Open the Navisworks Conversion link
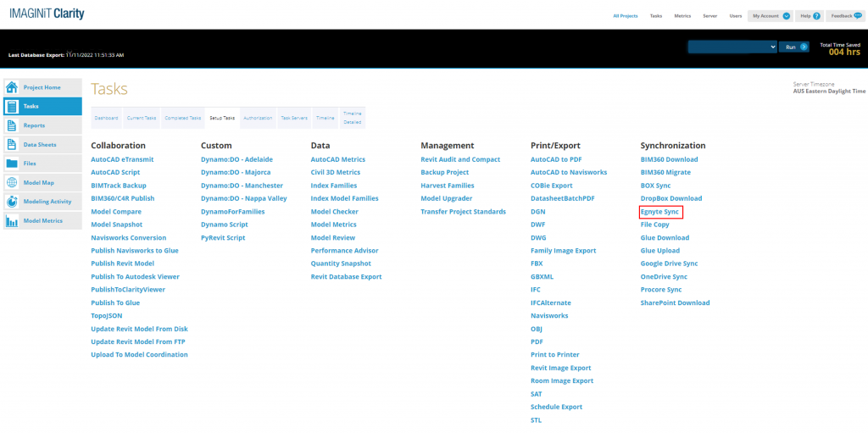The width and height of the screenshot is (868, 433). pos(129,237)
